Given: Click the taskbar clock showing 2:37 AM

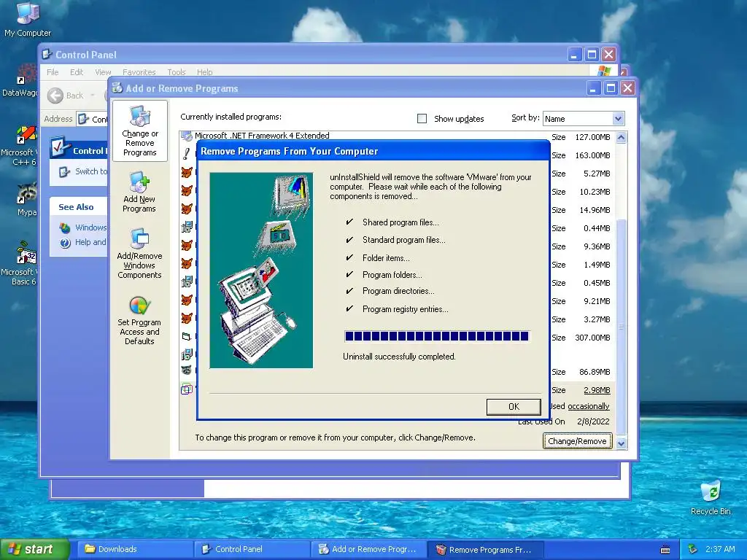Looking at the screenshot, I should [x=720, y=549].
